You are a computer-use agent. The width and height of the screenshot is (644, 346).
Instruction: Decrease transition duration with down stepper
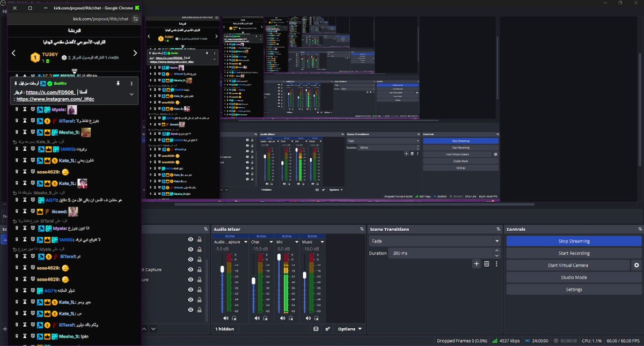click(x=497, y=256)
